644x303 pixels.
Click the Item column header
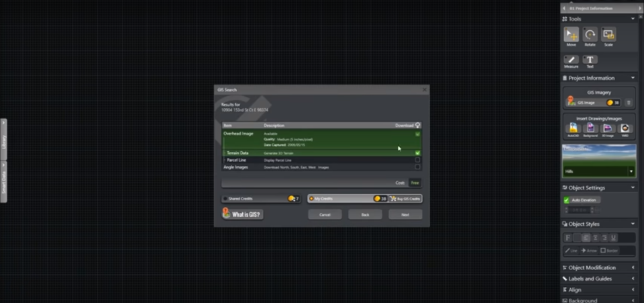click(x=227, y=126)
